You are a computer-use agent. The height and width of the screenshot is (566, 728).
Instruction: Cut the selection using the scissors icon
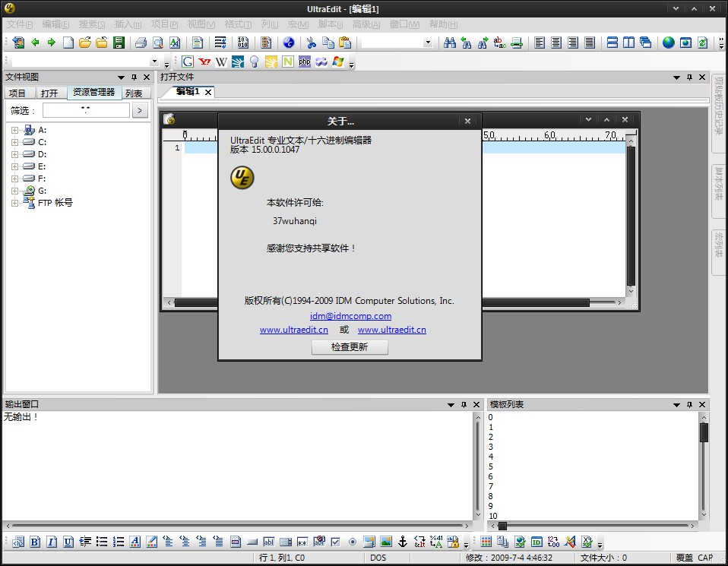click(x=311, y=43)
